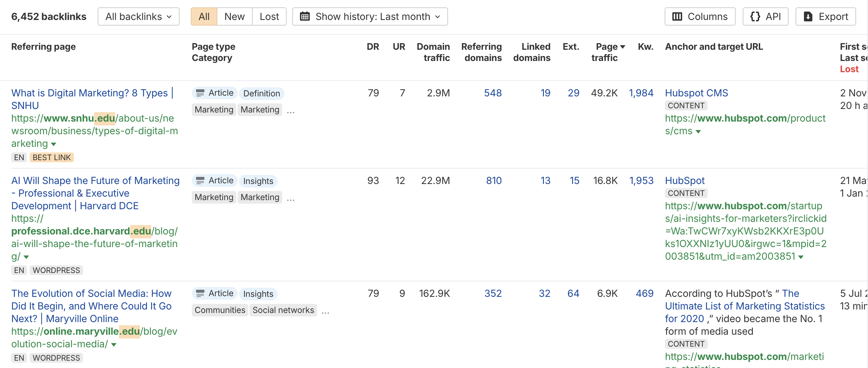Image resolution: width=868 pixels, height=368 pixels.
Task: Expand hubspot.com/products/cms target URL arrow
Action: click(698, 131)
